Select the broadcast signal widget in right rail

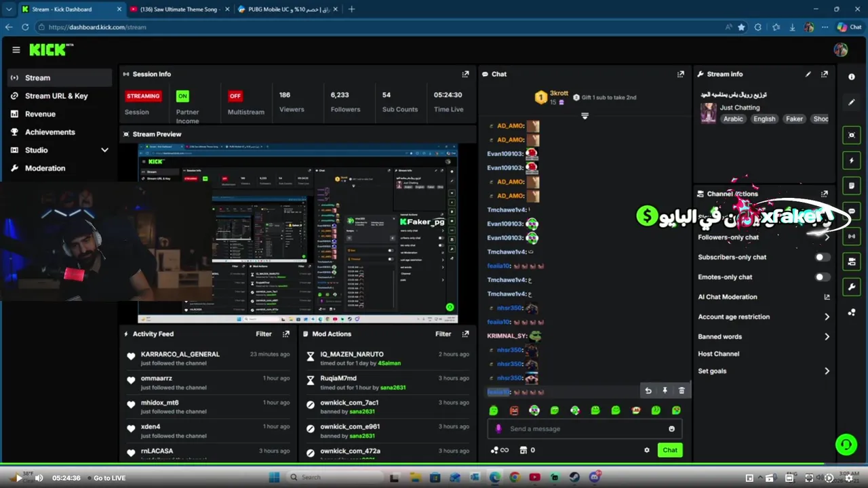pos(852,236)
